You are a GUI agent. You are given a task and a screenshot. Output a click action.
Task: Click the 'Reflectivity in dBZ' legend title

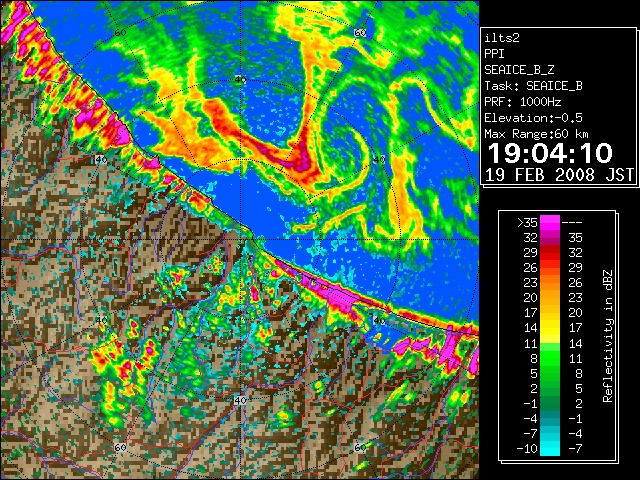pyautogui.click(x=608, y=336)
